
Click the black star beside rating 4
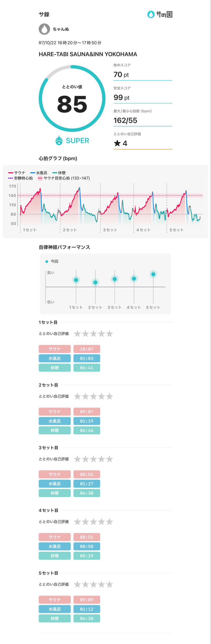coord(117,143)
